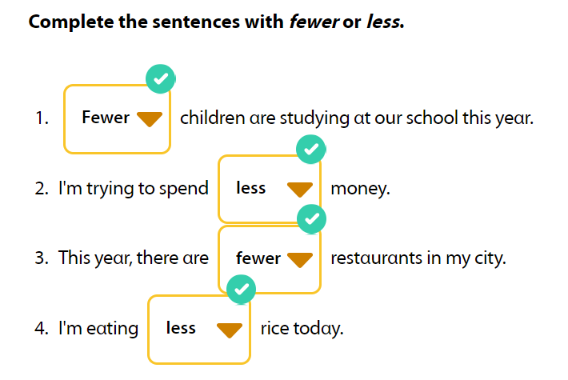568x380 pixels.
Task: Click the text 'I'm trying to spend'
Action: pos(133,189)
